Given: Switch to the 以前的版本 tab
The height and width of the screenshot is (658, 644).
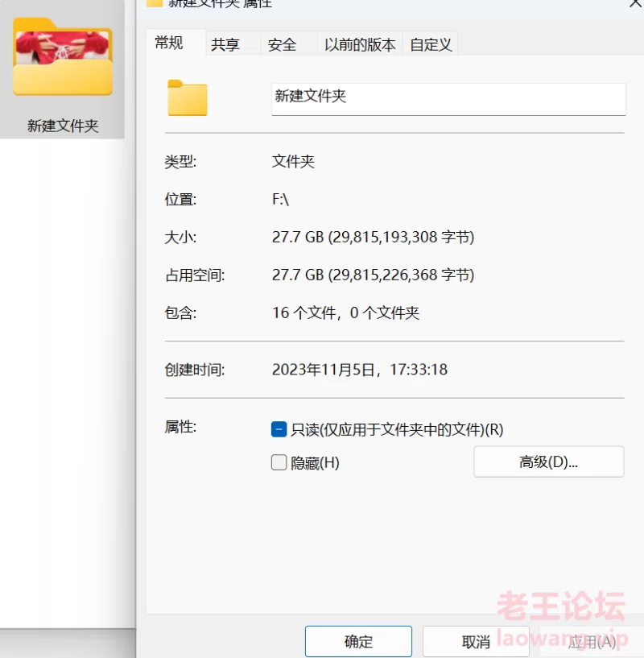Looking at the screenshot, I should point(360,44).
